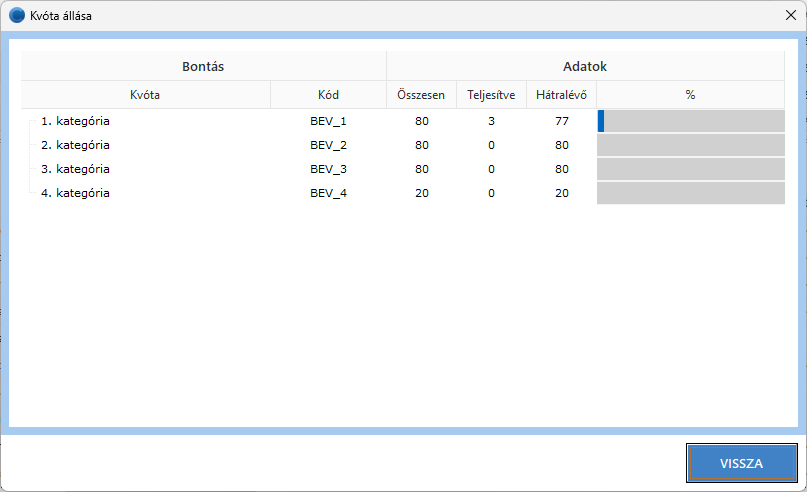Select the BEV_2 code cell
This screenshot has height=492, width=807.
pyautogui.click(x=328, y=145)
